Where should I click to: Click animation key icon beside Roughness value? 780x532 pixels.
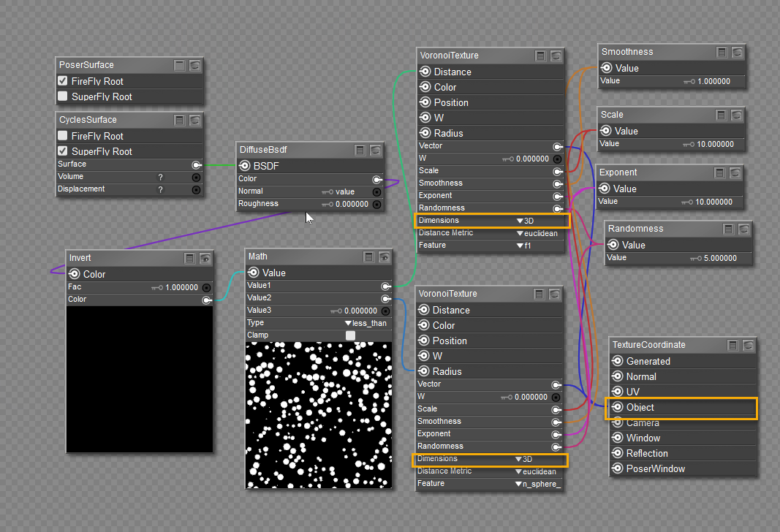pyautogui.click(x=327, y=205)
